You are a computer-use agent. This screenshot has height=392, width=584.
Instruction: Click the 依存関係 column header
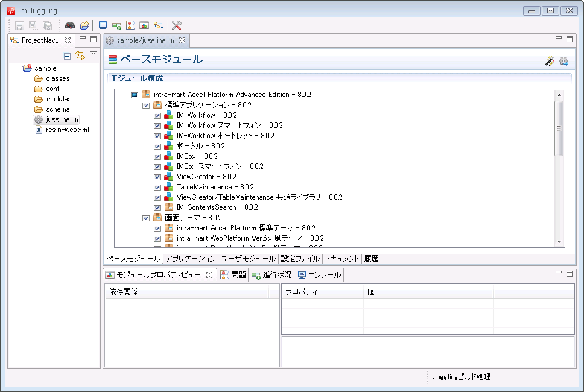(x=187, y=292)
